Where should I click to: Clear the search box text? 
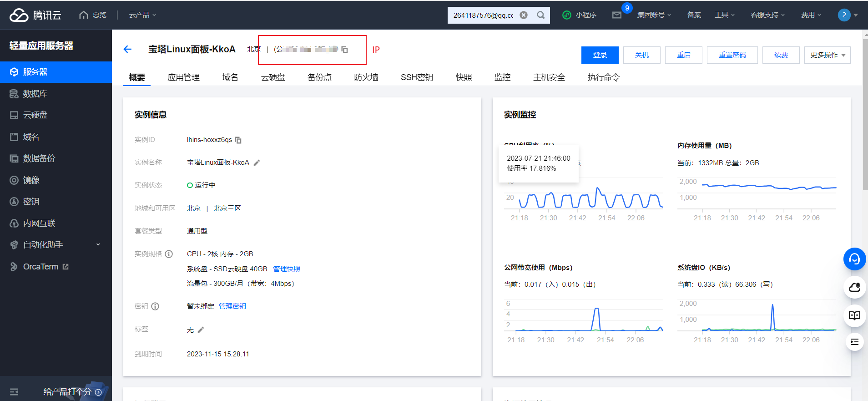[x=524, y=15]
